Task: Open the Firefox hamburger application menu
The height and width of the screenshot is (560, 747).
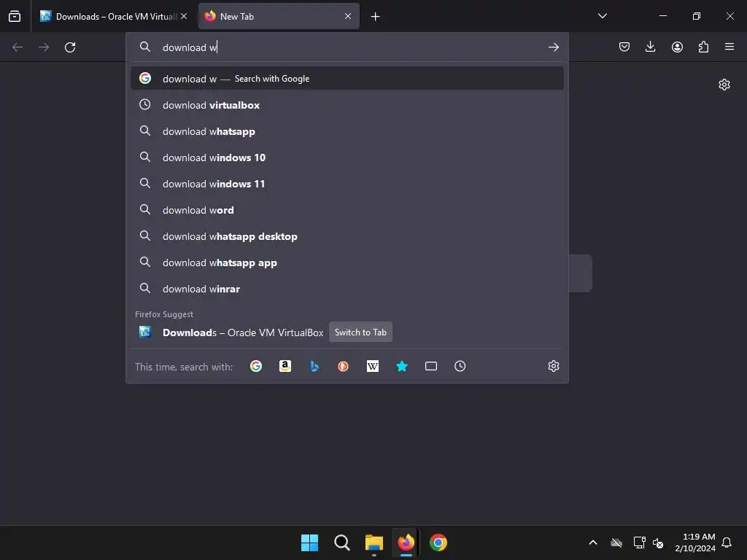Action: pos(729,47)
